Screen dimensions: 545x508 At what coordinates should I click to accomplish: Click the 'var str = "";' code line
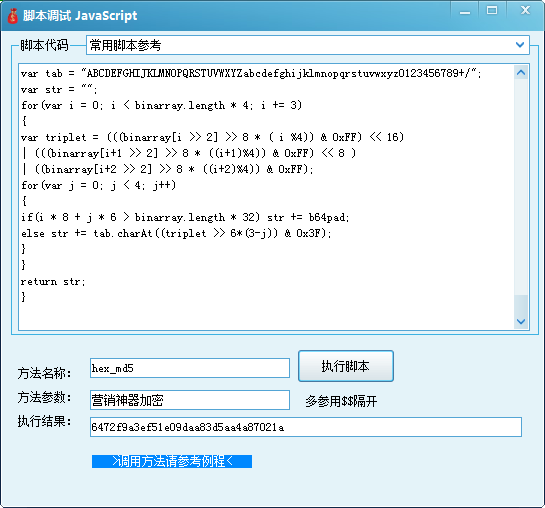[59, 89]
